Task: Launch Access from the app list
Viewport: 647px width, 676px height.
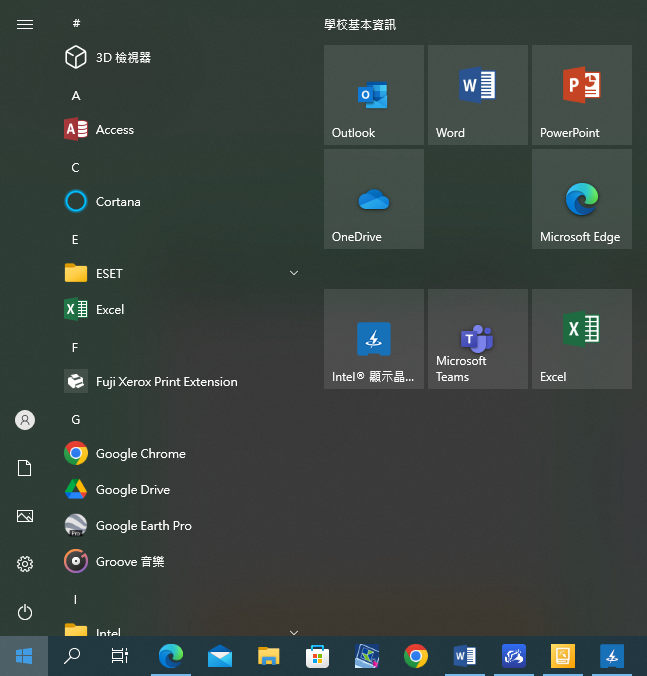Action: 181,129
